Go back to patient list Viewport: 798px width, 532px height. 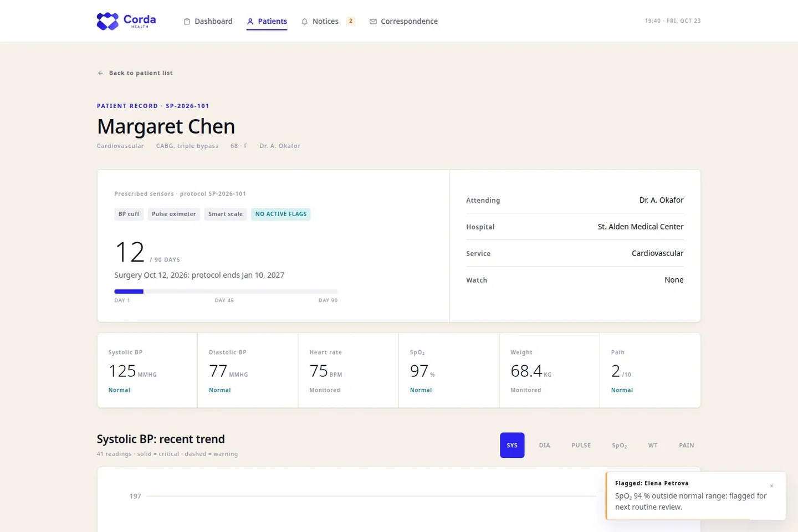(x=135, y=73)
